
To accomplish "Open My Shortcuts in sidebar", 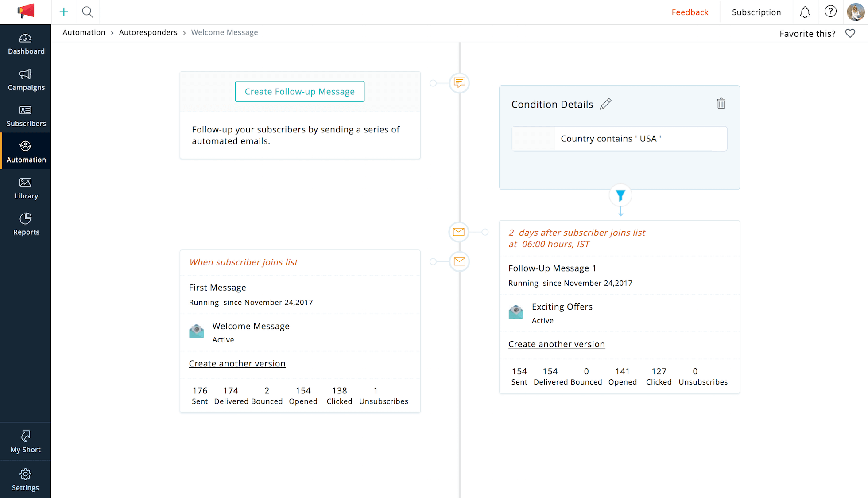I will click(25, 441).
